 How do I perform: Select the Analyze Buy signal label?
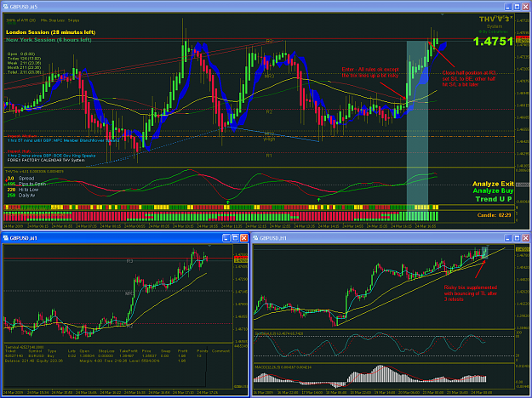[x=493, y=191]
